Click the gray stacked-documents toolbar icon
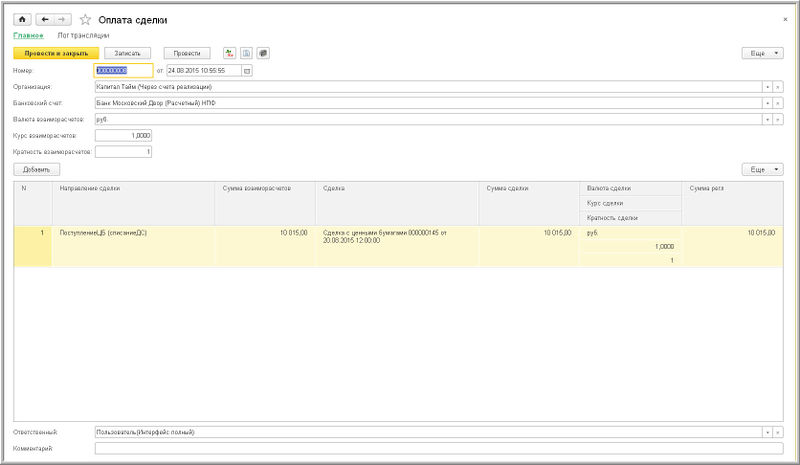800x465 pixels. (x=262, y=53)
